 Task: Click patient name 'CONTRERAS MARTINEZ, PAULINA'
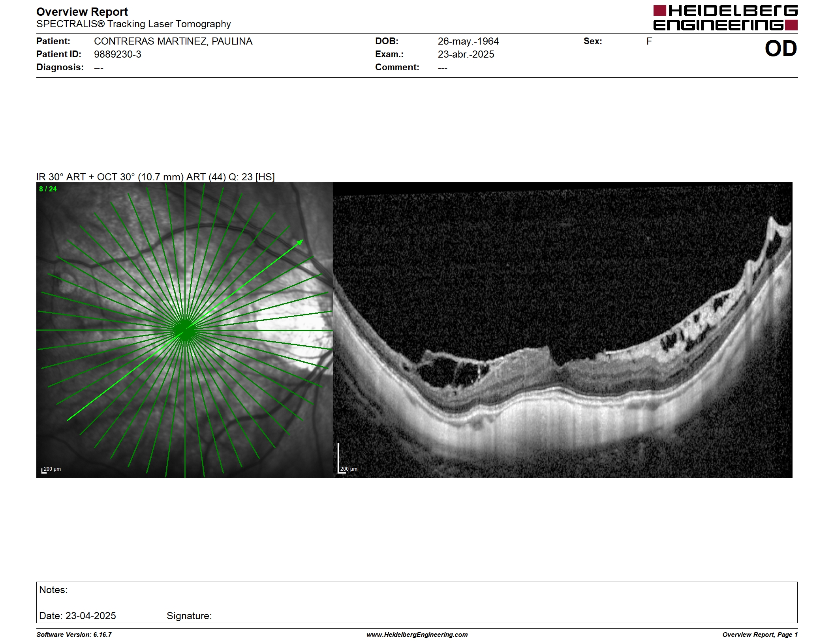[x=173, y=41]
